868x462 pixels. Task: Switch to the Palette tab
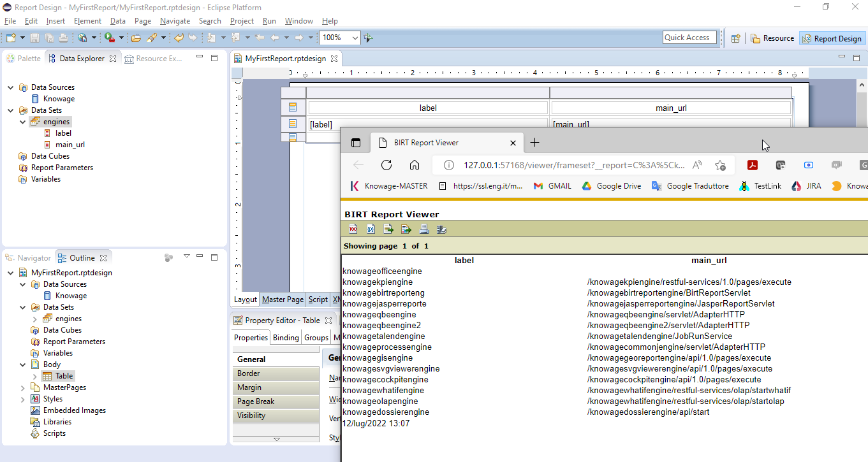tap(24, 59)
